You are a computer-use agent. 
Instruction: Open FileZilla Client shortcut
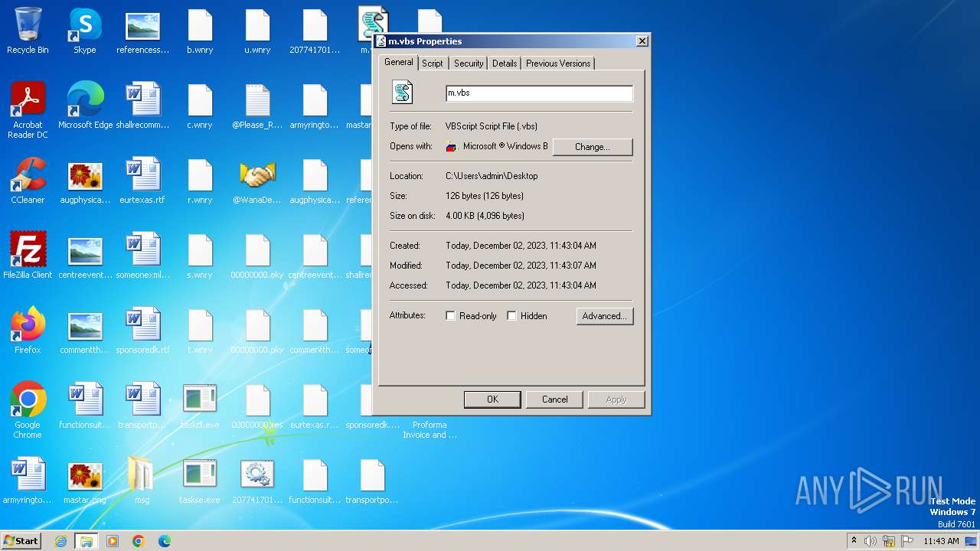[28, 256]
